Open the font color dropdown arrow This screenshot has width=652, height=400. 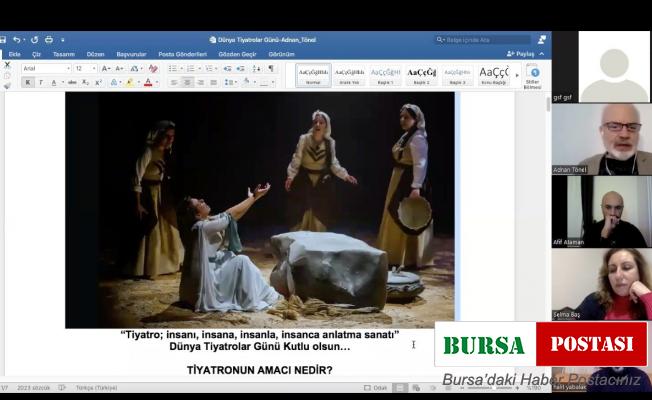[157, 82]
